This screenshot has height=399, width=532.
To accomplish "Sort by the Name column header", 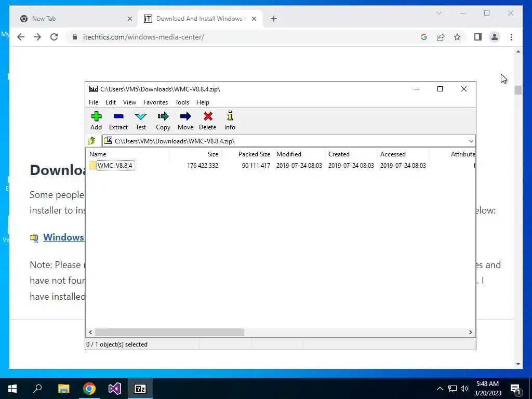I will (x=127, y=154).
